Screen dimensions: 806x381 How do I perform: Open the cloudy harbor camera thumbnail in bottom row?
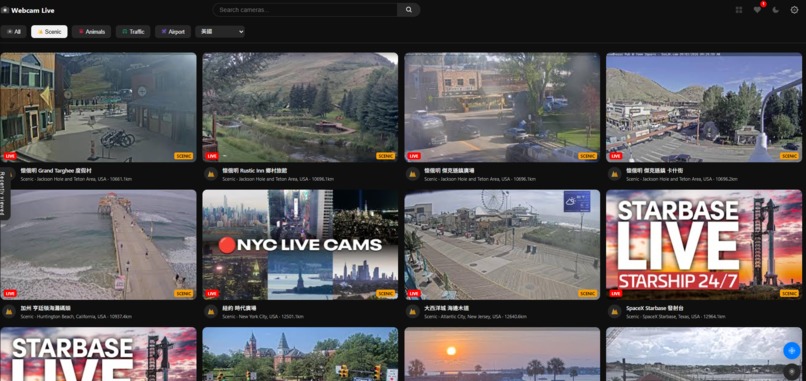tap(704, 354)
